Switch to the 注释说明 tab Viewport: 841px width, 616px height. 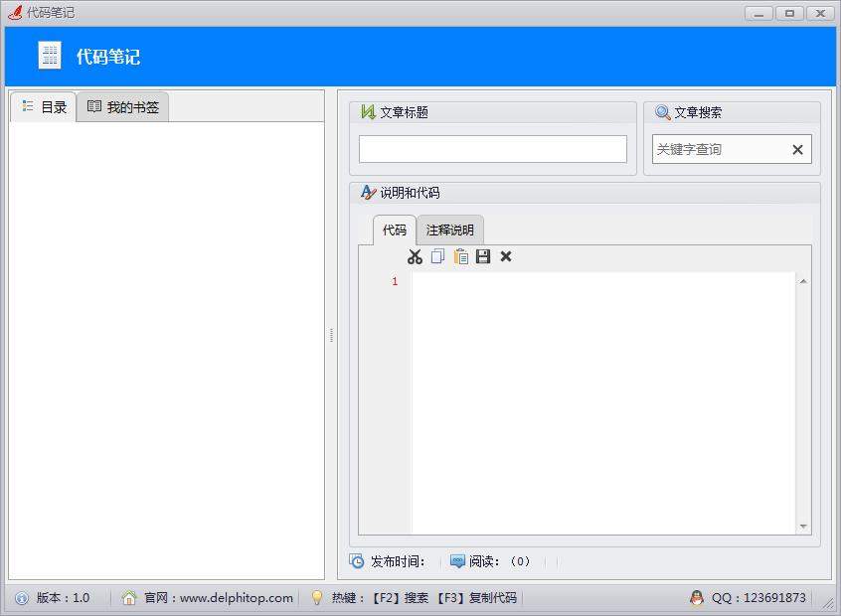(x=450, y=230)
